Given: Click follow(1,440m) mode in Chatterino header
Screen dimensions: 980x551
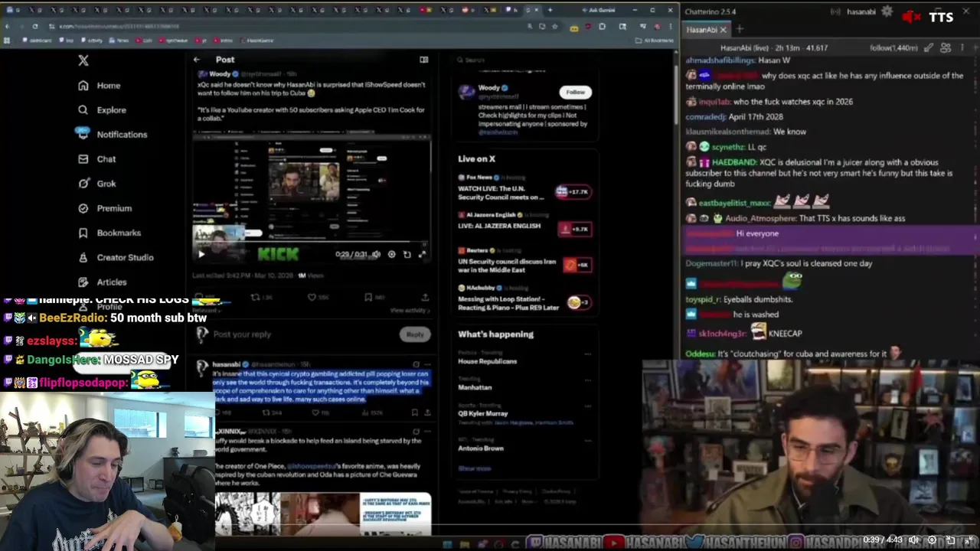Looking at the screenshot, I should 893,47.
